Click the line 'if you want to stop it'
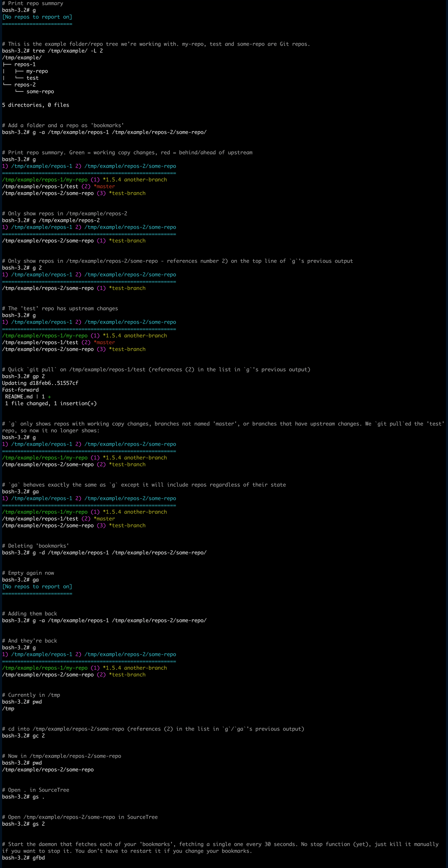 [x=127, y=851]
